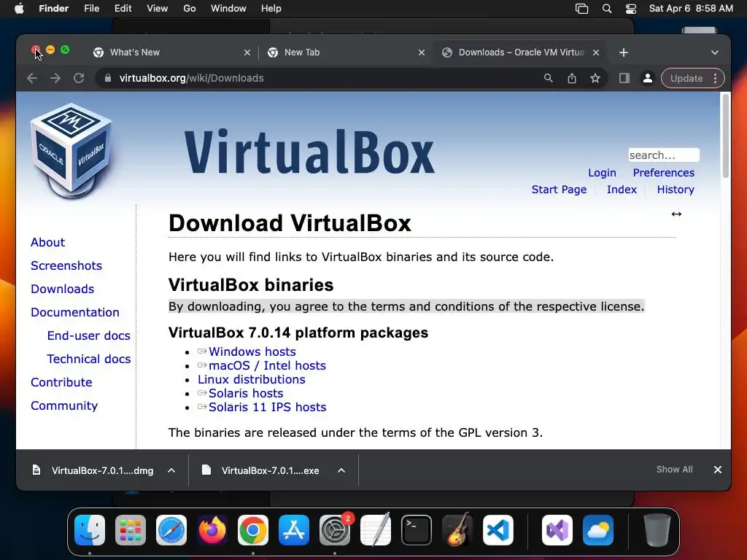Open the Solaris 11 IPS hosts link
Viewport: 747px width, 560px height.
coord(267,407)
